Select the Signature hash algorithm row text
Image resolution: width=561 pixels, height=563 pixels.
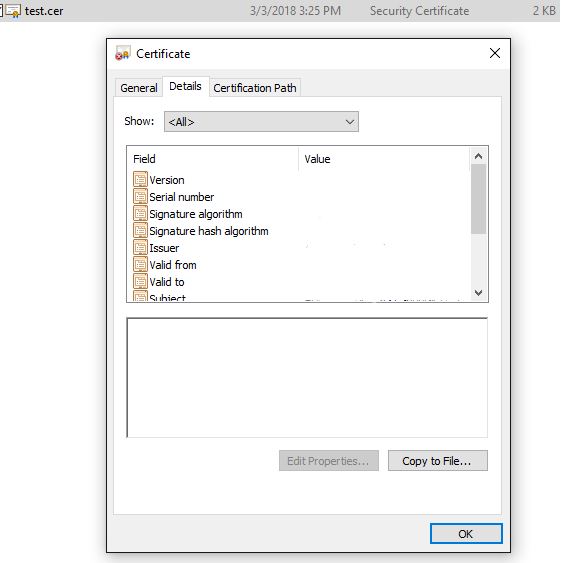pyautogui.click(x=209, y=231)
